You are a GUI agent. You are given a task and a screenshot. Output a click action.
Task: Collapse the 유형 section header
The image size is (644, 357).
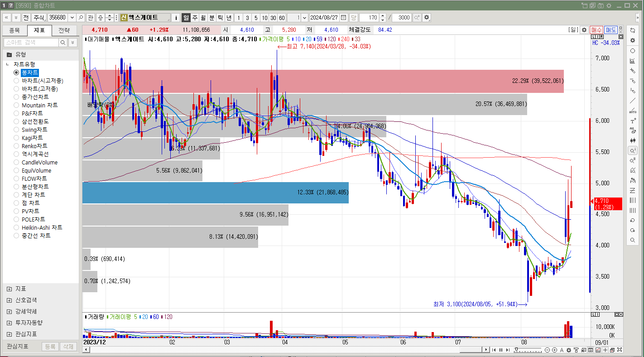point(40,54)
